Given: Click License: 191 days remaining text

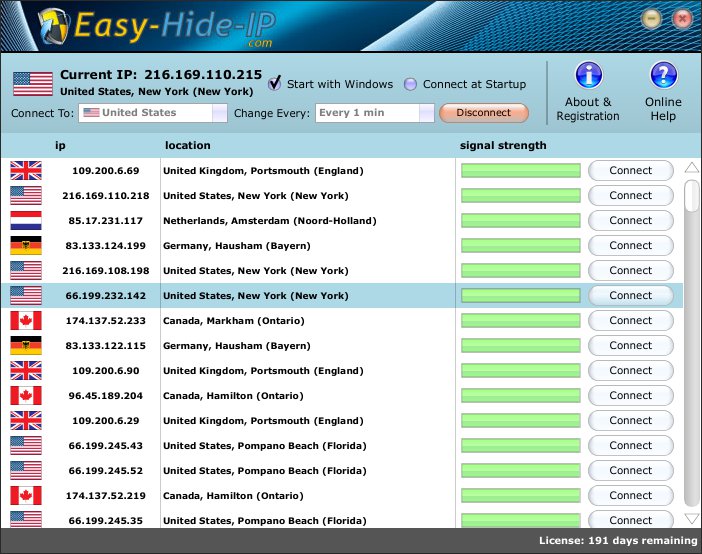Looking at the screenshot, I should [x=618, y=541].
